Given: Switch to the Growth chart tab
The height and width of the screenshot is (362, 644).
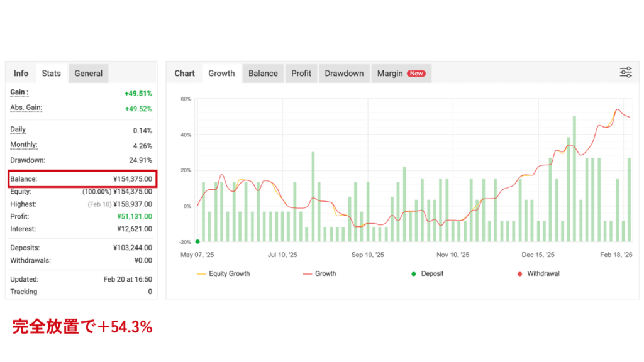Looking at the screenshot, I should click(221, 74).
